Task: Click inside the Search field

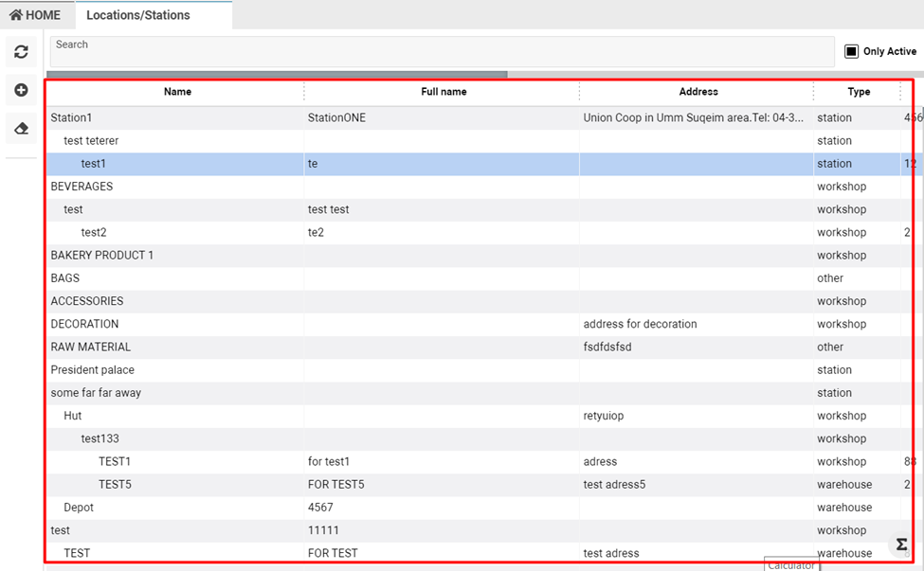Action: click(442, 52)
